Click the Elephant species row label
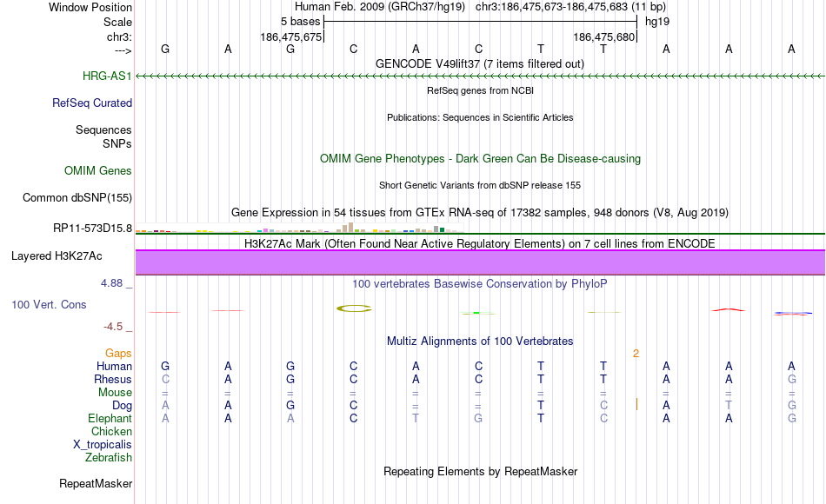The height and width of the screenshot is (504, 826). (110, 418)
